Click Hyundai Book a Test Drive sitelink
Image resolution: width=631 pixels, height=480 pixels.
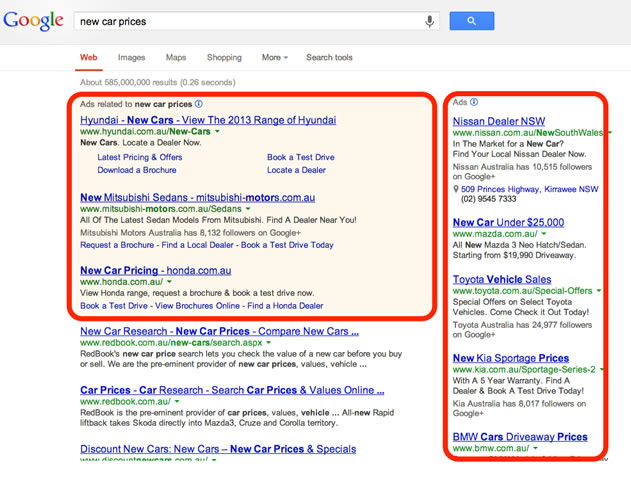(x=301, y=157)
